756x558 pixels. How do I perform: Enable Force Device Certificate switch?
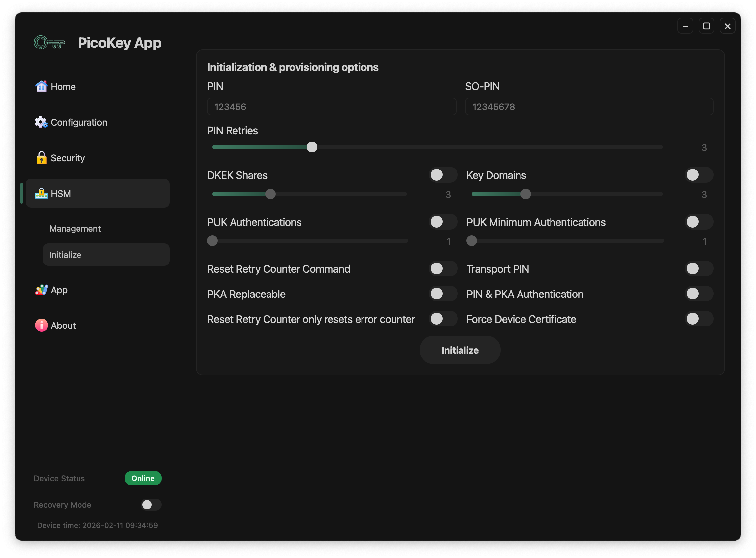(x=699, y=319)
